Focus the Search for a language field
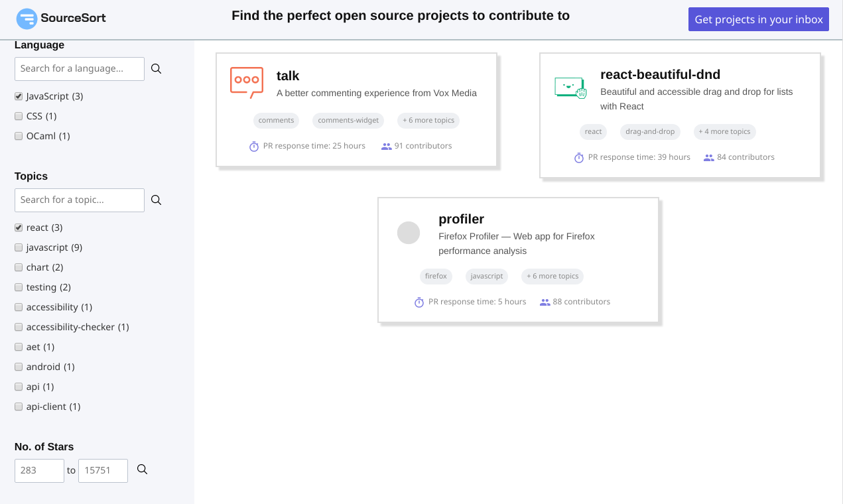The width and height of the screenshot is (843, 504). 80,69
